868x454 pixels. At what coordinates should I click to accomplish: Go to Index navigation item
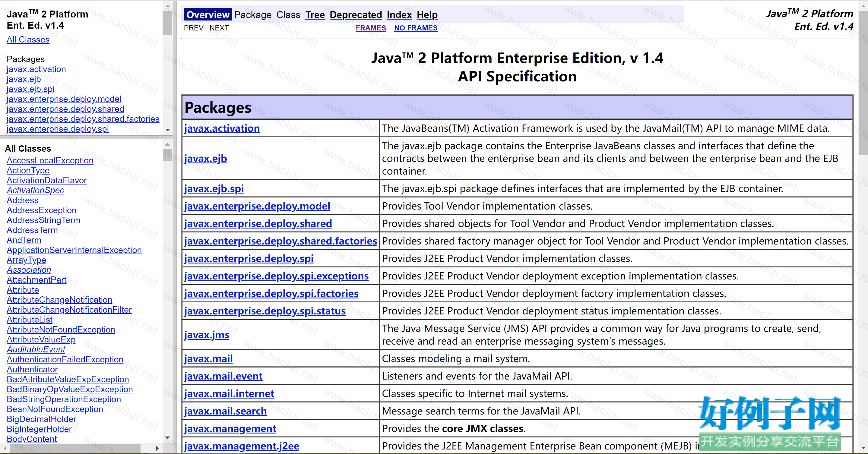coord(399,15)
